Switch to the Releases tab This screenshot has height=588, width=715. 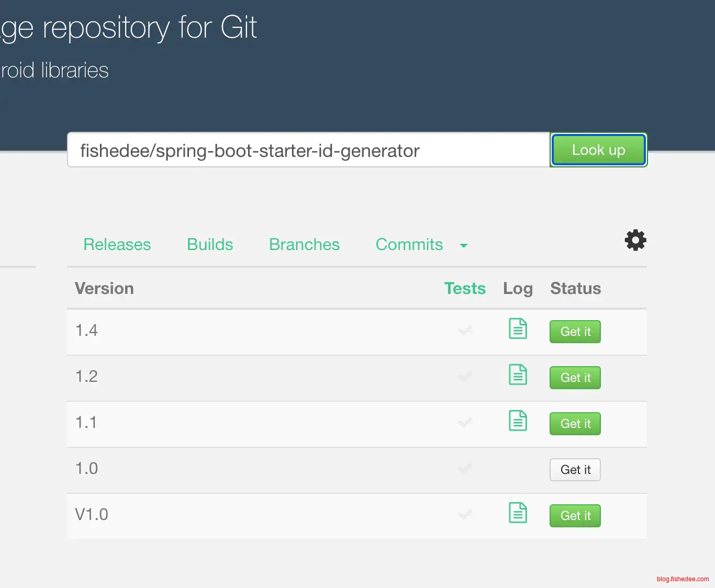click(117, 245)
